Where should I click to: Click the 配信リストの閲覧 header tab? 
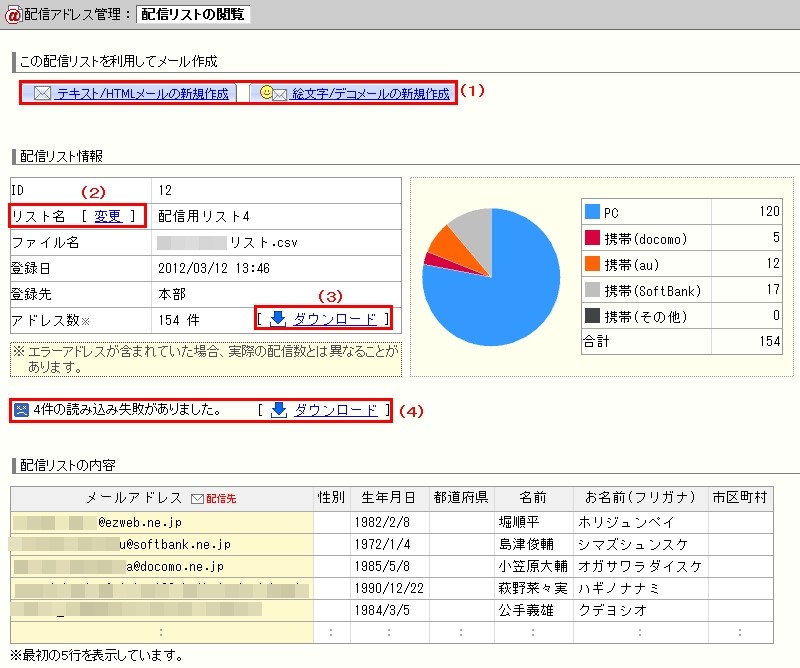pyautogui.click(x=195, y=14)
